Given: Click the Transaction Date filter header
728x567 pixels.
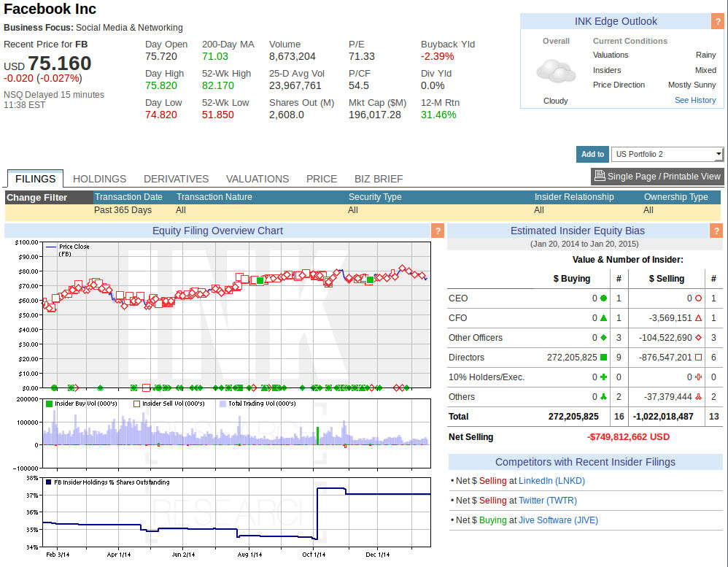Looking at the screenshot, I should [128, 197].
